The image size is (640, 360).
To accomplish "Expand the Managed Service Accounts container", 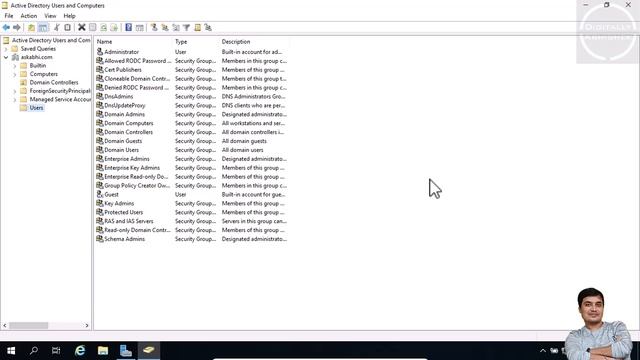I will [x=15, y=100].
